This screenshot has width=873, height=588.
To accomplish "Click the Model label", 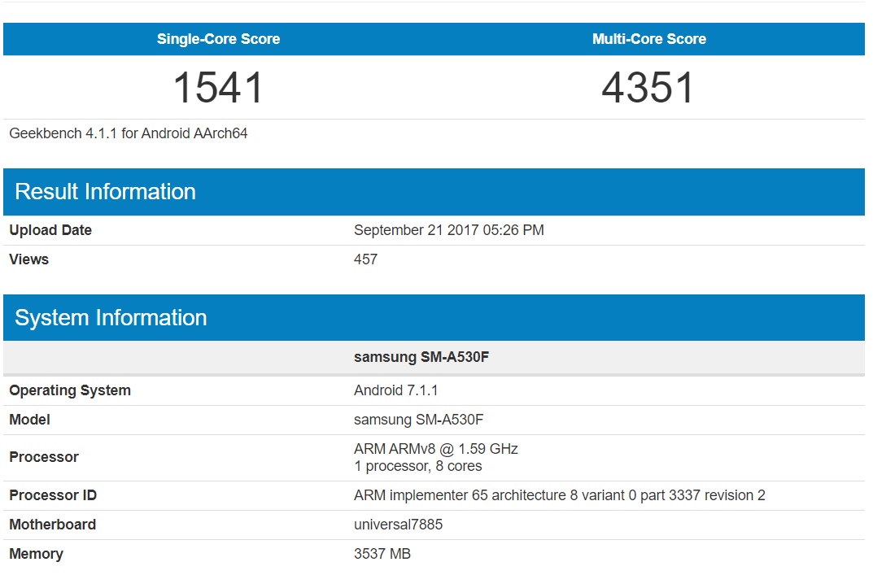I will [29, 420].
